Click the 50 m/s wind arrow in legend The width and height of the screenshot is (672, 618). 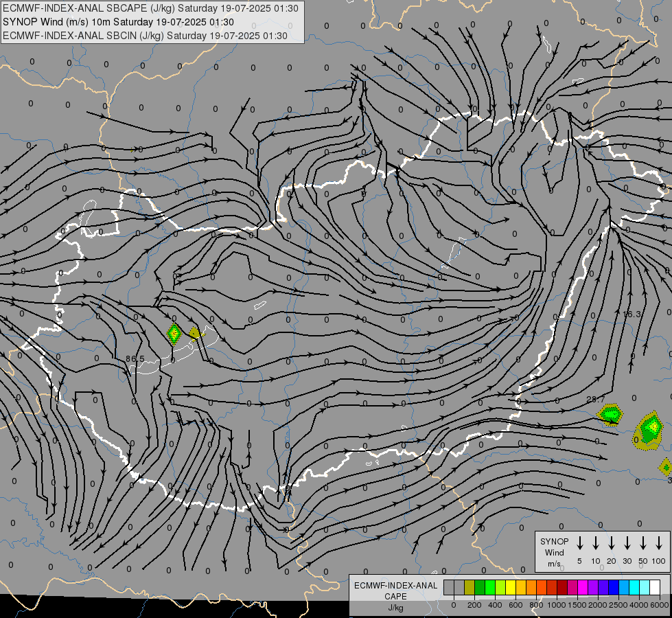643,543
